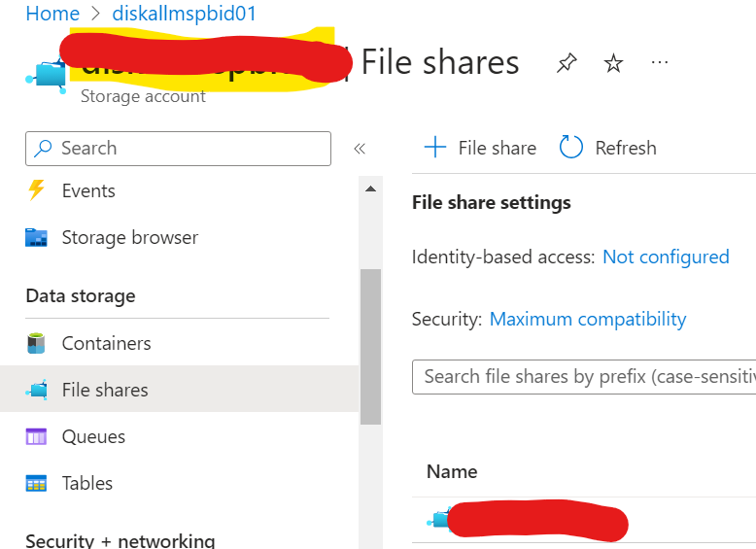Open Queues in the sidebar
This screenshot has width=756, height=549.
[x=93, y=436]
